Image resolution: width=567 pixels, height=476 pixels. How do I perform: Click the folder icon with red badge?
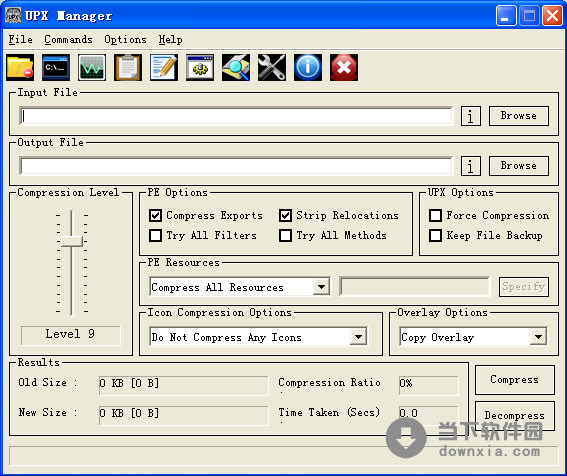(20, 68)
